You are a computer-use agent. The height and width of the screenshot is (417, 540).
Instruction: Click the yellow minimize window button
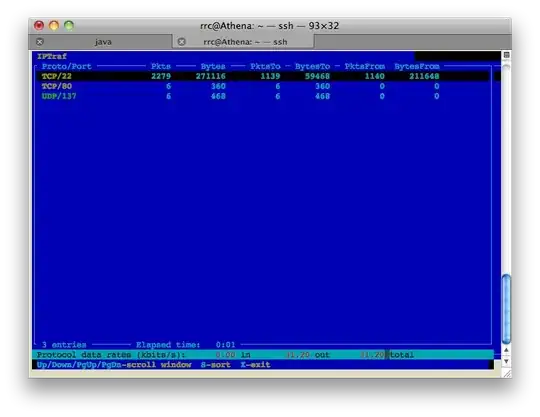pyautogui.click(x=54, y=25)
